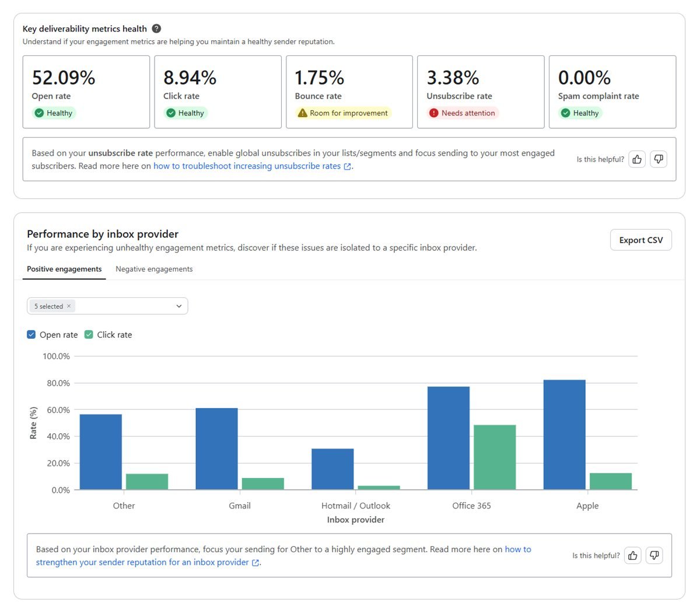Image resolution: width=700 pixels, height=614 pixels.
Task: Click the 'Gmail' axis label
Action: click(240, 506)
